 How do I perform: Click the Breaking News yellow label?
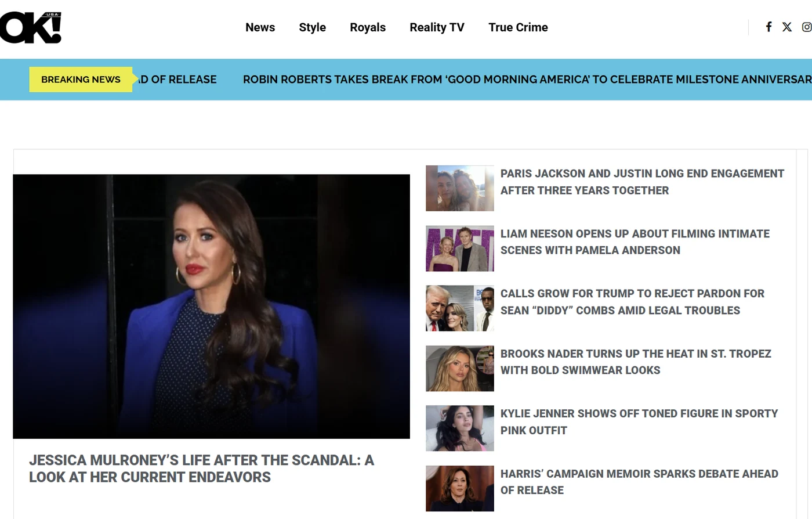click(81, 80)
